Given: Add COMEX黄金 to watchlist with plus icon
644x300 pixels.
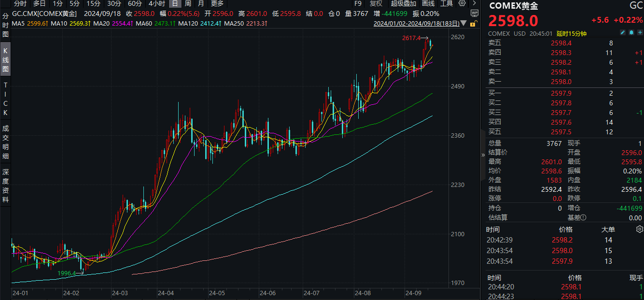Looking at the screenshot, I should point(640,33).
